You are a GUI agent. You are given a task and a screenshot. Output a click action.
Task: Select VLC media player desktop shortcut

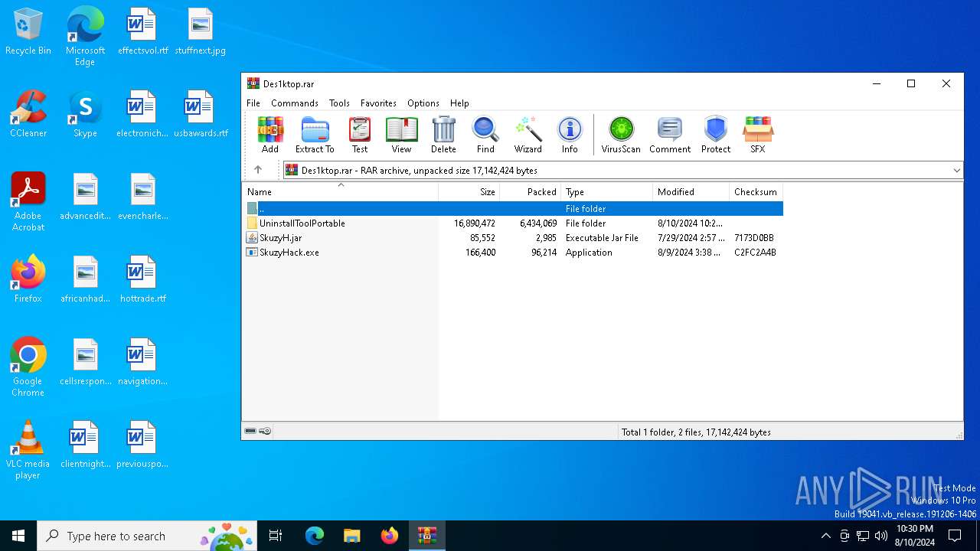tap(28, 450)
